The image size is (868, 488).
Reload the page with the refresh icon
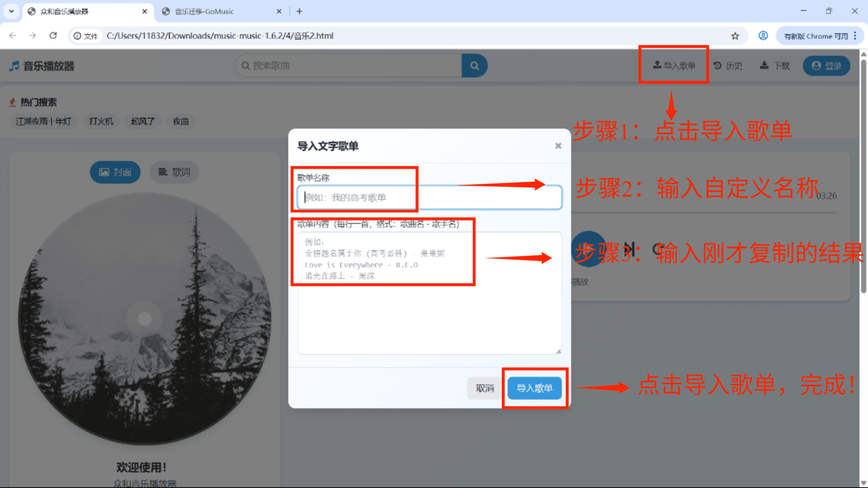point(53,35)
